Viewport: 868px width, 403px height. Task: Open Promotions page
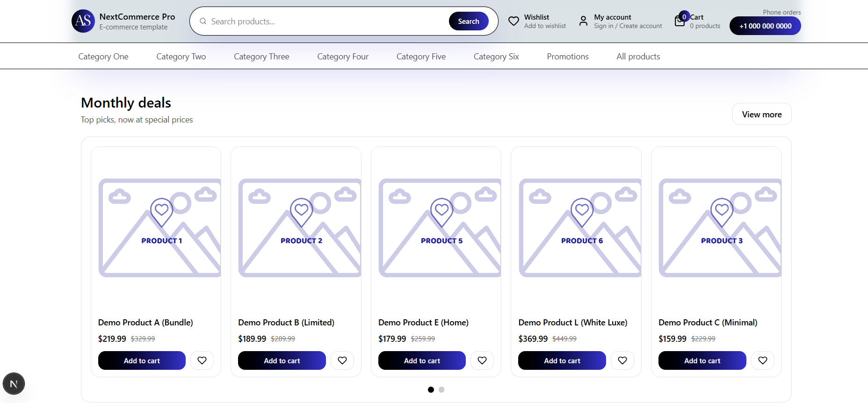(x=568, y=57)
